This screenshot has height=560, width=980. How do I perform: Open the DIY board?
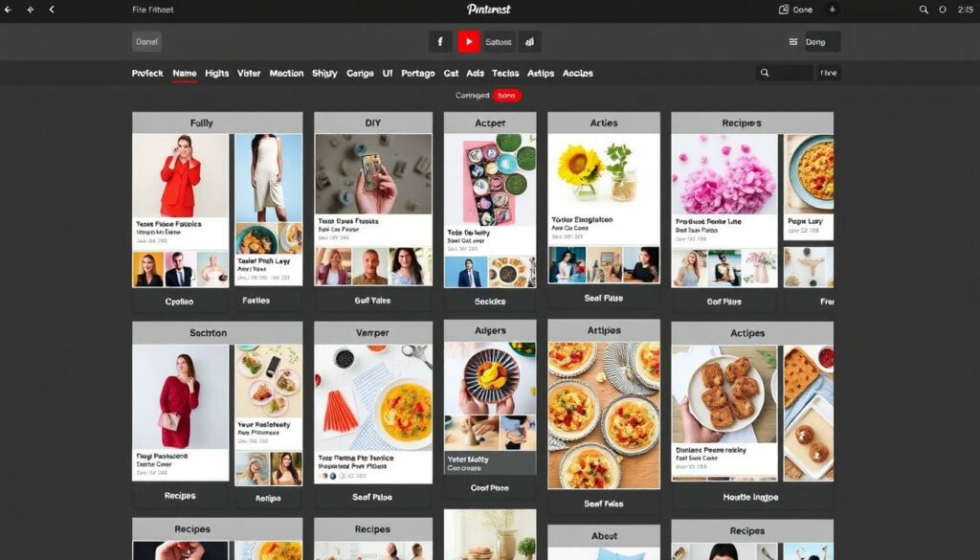coord(372,123)
